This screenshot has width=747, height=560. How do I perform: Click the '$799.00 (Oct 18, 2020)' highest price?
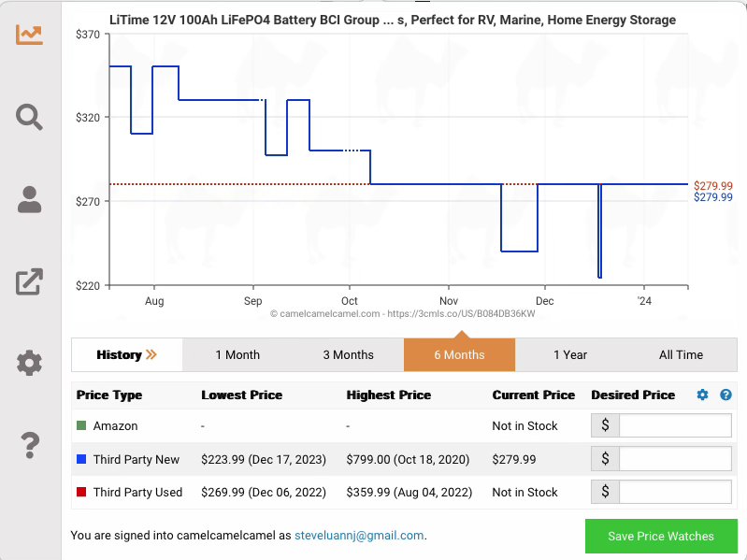pyautogui.click(x=408, y=460)
